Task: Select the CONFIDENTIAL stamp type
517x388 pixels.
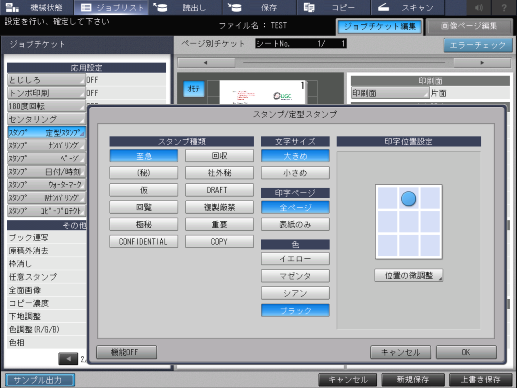Action: click(x=144, y=241)
